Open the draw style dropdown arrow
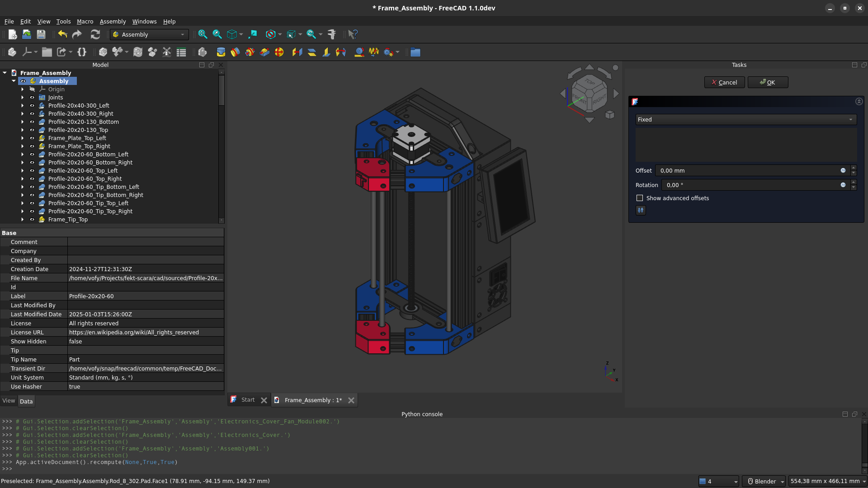 pyautogui.click(x=280, y=34)
